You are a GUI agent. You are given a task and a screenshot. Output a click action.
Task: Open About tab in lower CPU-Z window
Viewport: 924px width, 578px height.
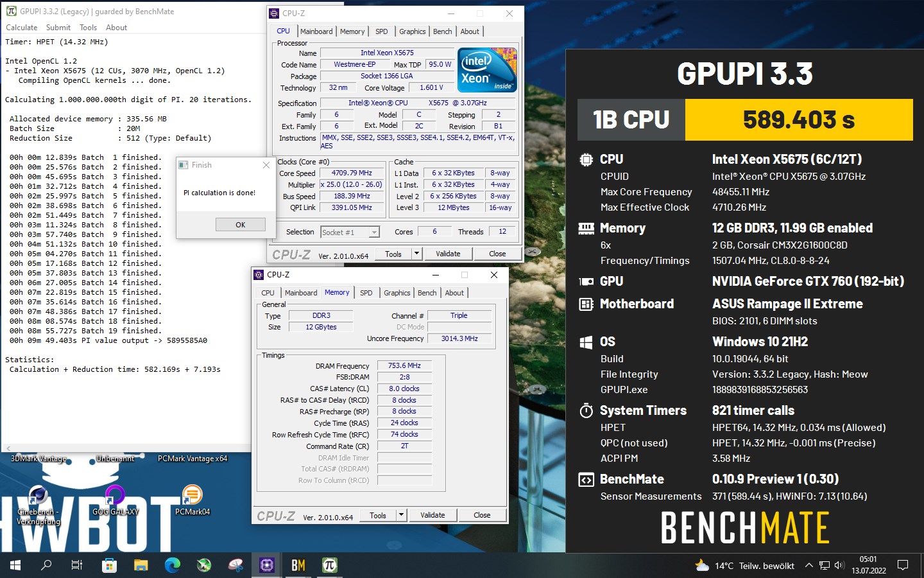(x=454, y=293)
